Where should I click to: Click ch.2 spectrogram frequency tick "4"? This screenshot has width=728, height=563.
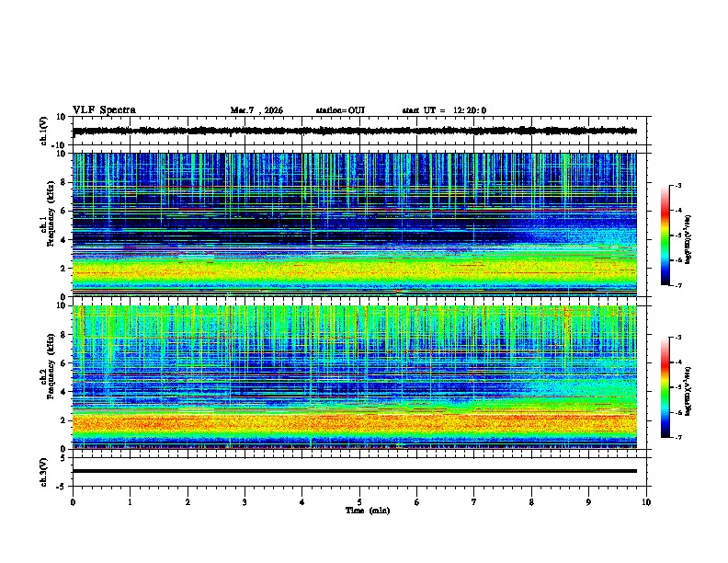pos(63,392)
